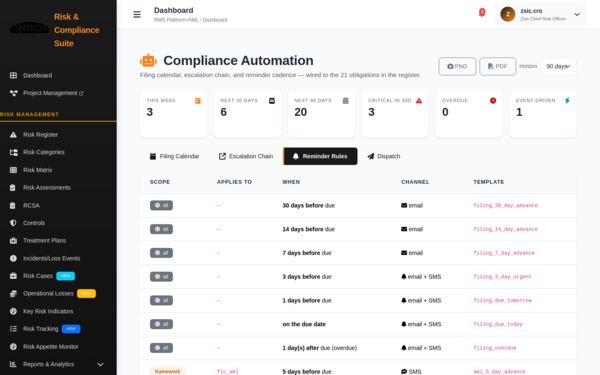Image resolution: width=600 pixels, height=375 pixels.
Task: Click the 'all' scope badge for 30 days before due
Action: tap(161, 205)
